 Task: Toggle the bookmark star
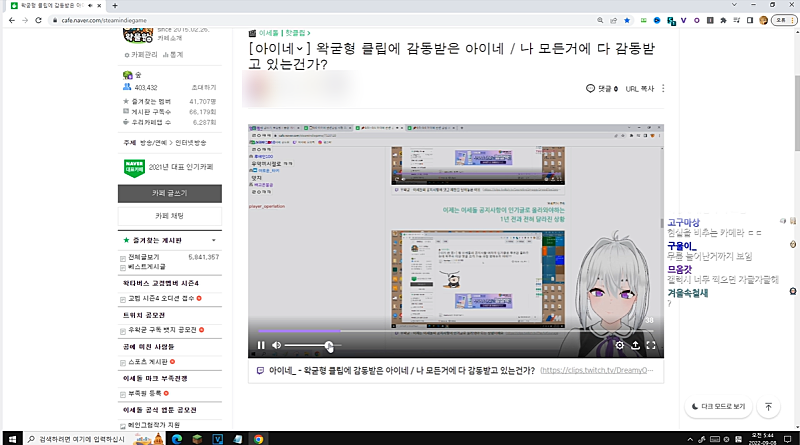coord(627,20)
